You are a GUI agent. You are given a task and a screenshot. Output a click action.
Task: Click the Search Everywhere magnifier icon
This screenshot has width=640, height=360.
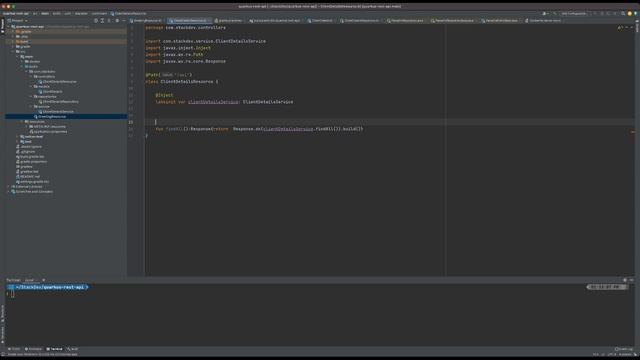click(x=623, y=13)
